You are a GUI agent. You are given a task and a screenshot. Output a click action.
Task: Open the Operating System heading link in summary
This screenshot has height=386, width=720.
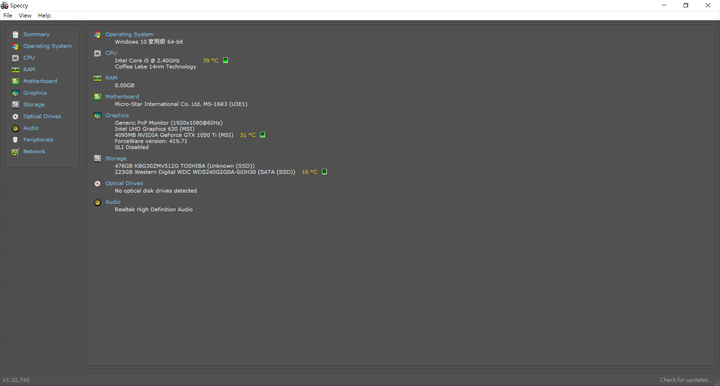point(129,34)
